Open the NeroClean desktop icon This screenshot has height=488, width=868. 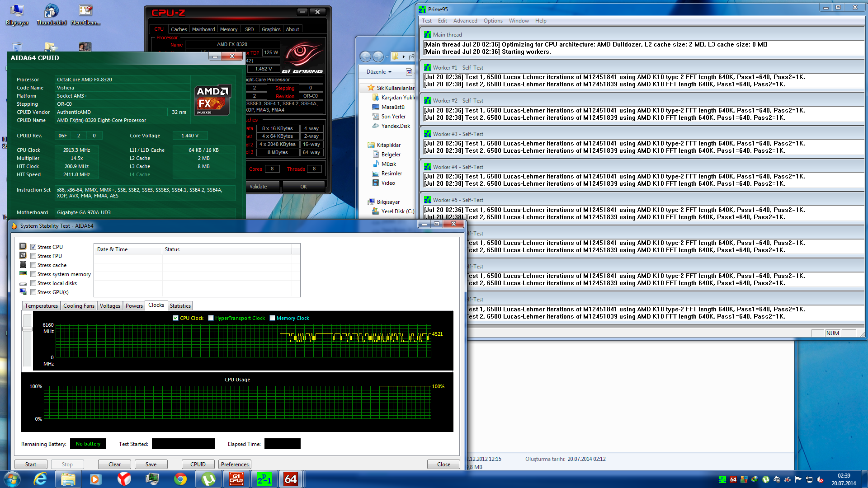pyautogui.click(x=85, y=14)
